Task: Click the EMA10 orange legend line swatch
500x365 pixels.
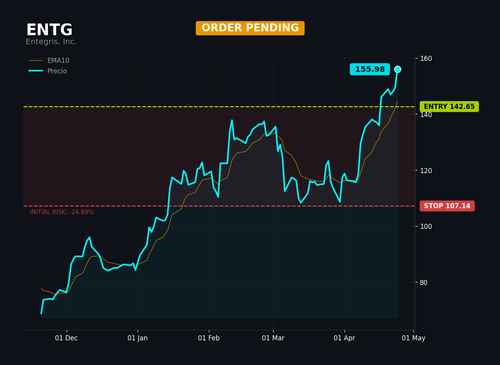Action: coord(36,61)
